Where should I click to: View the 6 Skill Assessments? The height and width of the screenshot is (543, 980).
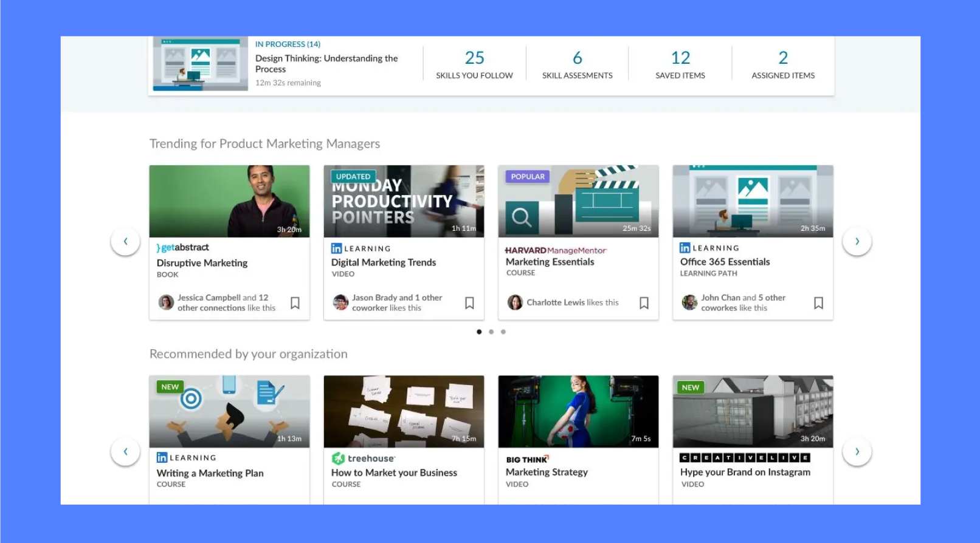[577, 64]
